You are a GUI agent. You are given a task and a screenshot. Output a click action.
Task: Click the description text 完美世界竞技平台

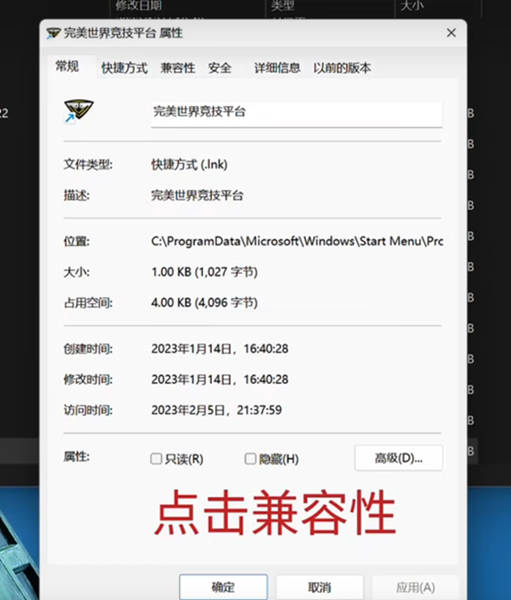pyautogui.click(x=197, y=196)
